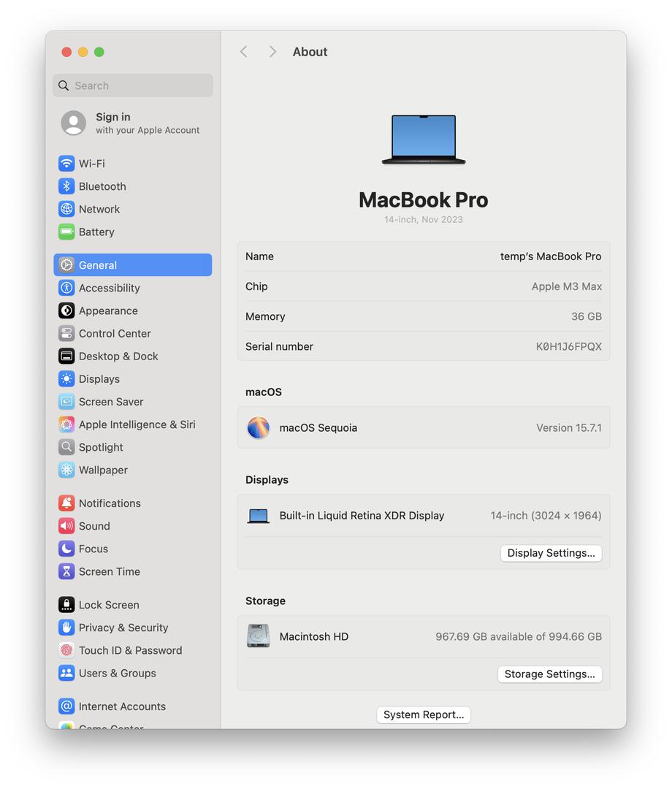Click the Macintosh HD label
The height and width of the screenshot is (789, 672).
(314, 636)
